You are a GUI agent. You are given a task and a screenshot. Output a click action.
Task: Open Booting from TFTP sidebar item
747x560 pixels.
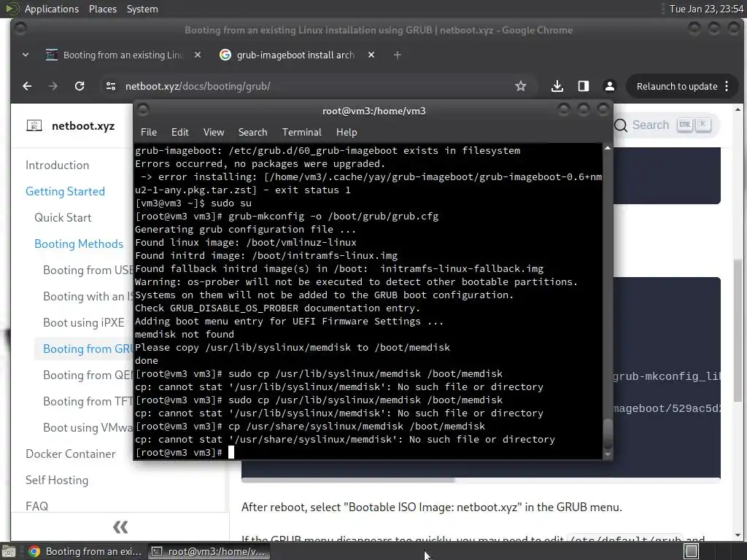(88, 402)
